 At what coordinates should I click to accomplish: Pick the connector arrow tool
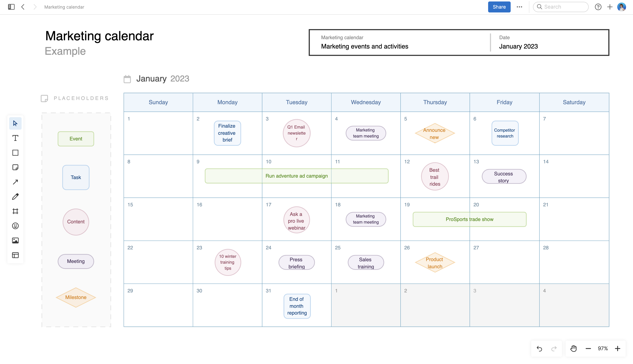point(15,182)
